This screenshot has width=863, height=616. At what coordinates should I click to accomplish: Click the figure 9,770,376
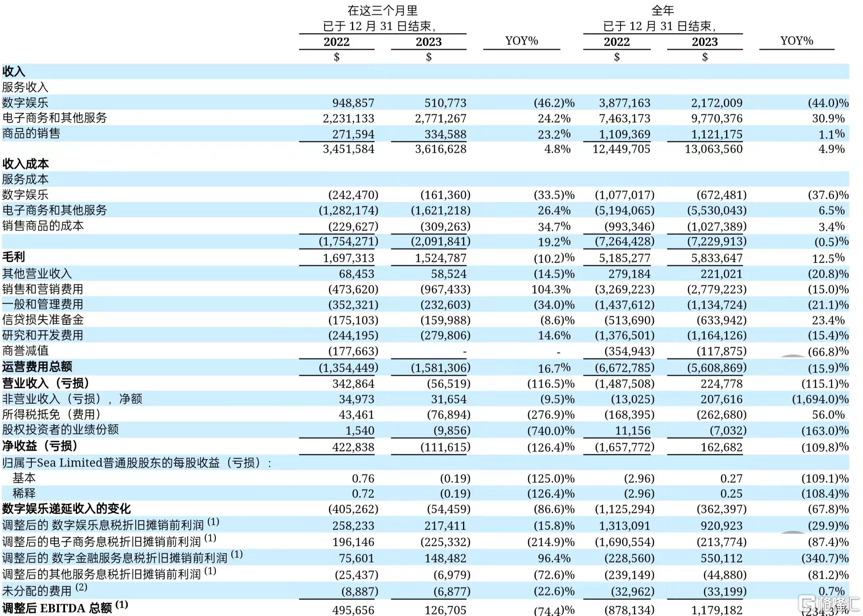[717, 118]
